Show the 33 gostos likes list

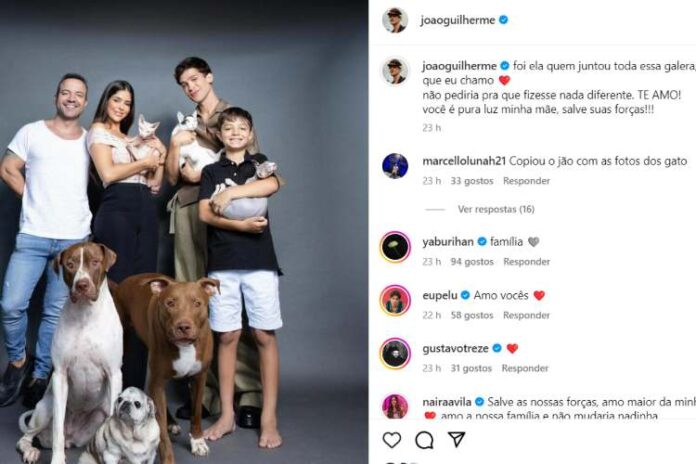pyautogui.click(x=472, y=181)
